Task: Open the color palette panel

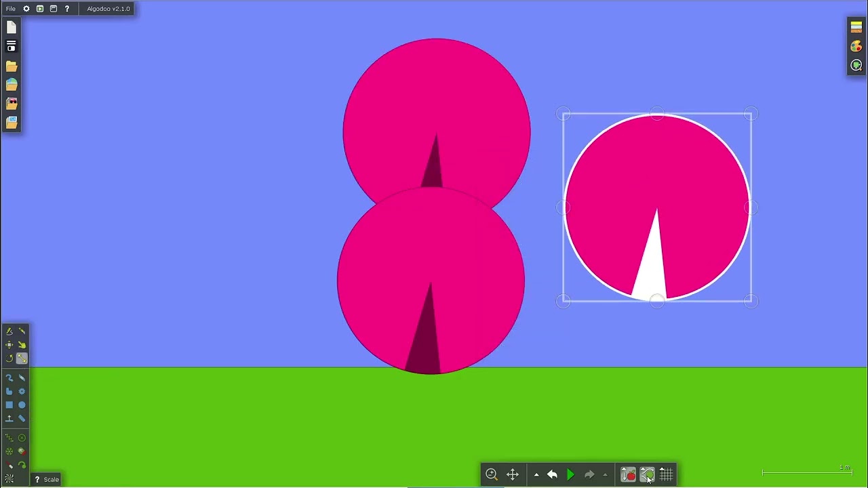Action: (x=856, y=46)
